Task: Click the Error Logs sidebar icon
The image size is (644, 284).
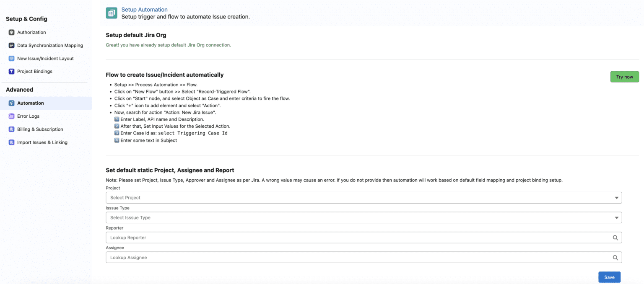Action: 12,116
